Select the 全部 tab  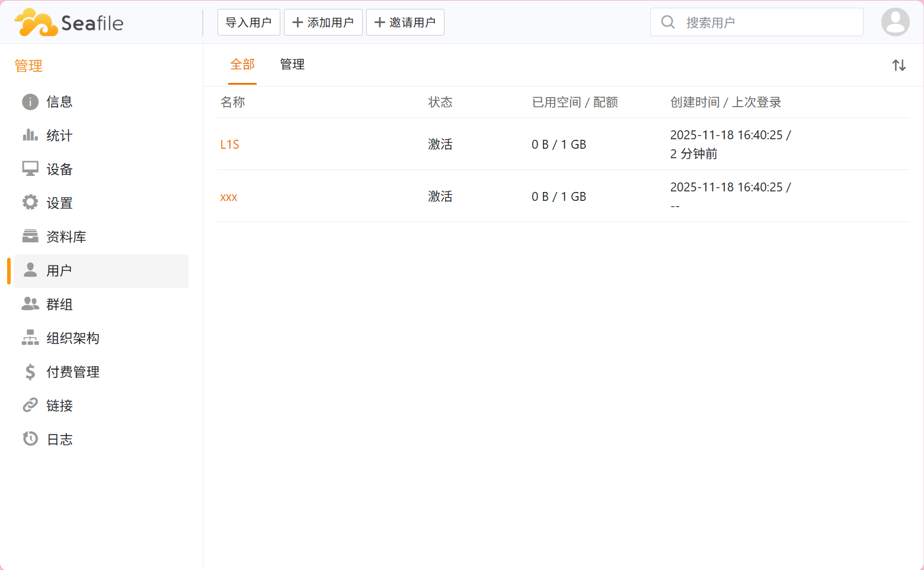tap(242, 65)
